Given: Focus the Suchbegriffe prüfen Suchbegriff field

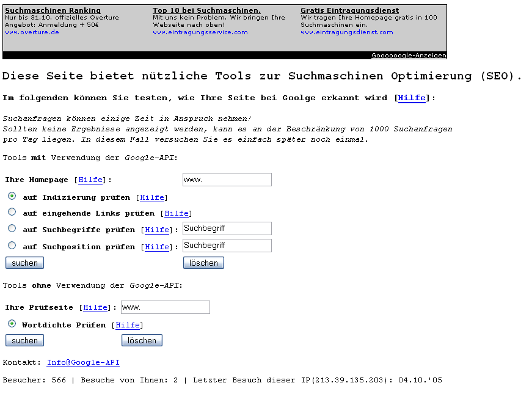Looking at the screenshot, I should (x=227, y=228).
